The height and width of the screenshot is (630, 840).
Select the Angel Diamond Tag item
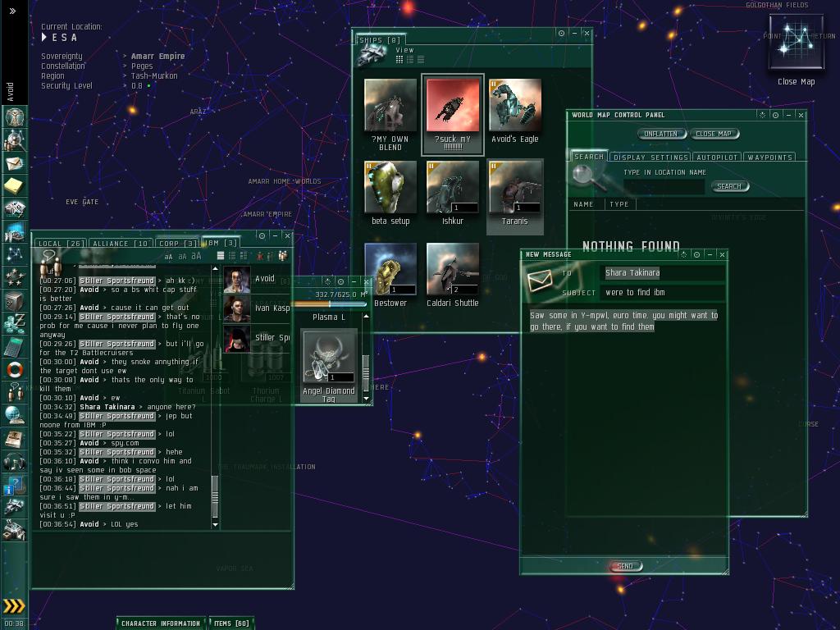pyautogui.click(x=329, y=367)
